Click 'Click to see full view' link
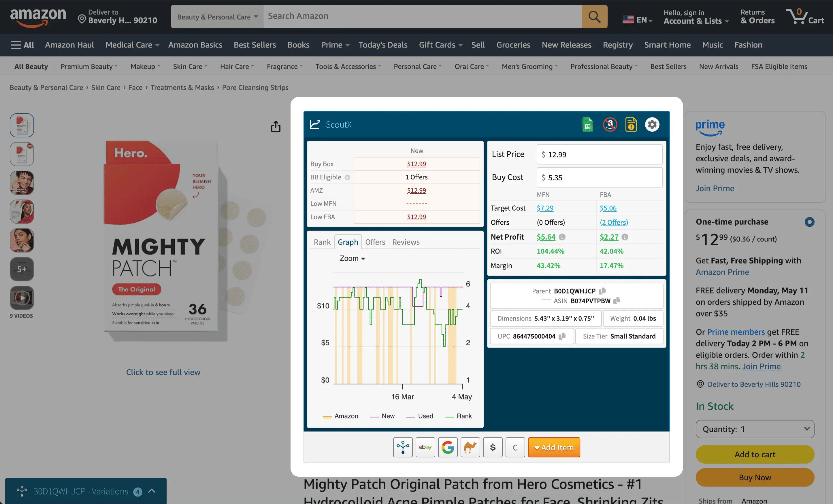This screenshot has width=833, height=504. coord(163,372)
